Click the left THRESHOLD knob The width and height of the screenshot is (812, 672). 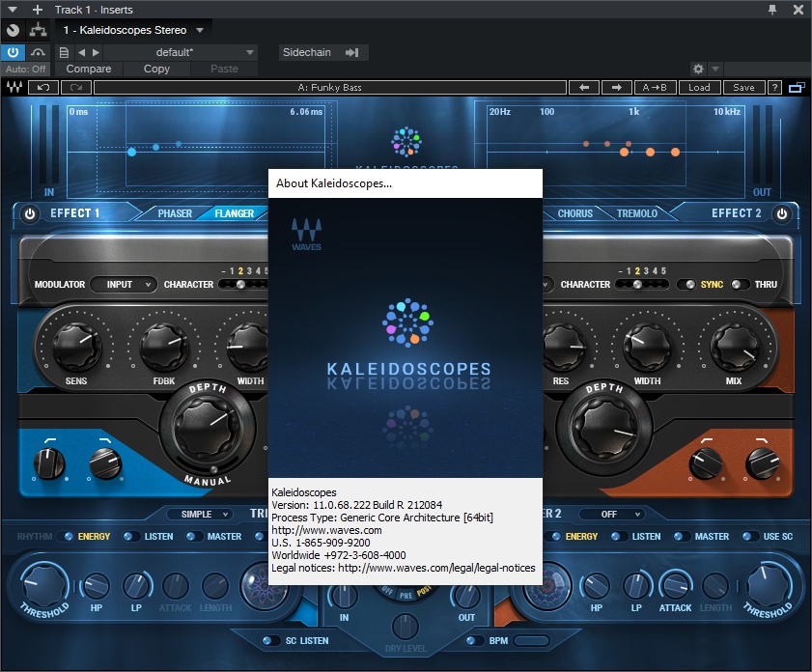[x=44, y=585]
